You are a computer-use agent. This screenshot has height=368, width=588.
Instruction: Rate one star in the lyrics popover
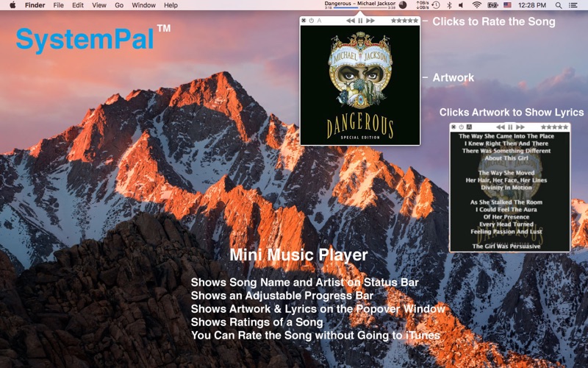pyautogui.click(x=543, y=127)
